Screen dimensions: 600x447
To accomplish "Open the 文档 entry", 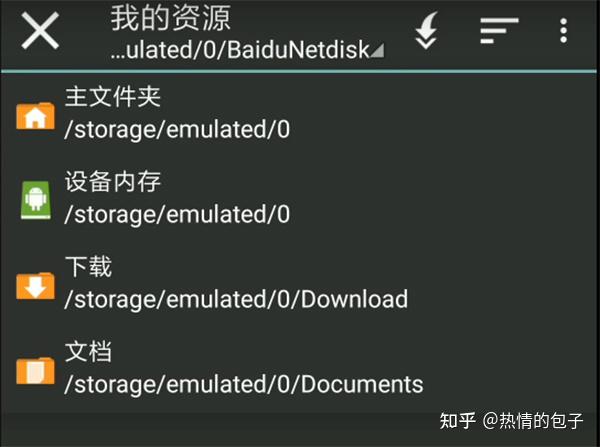I will click(x=300, y=368).
